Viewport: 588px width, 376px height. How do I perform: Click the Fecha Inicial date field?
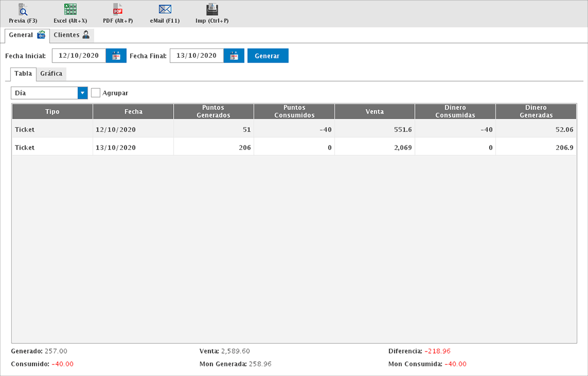(78, 56)
